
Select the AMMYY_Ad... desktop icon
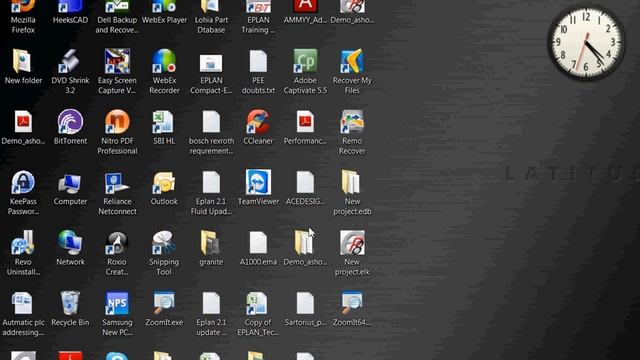(x=305, y=12)
